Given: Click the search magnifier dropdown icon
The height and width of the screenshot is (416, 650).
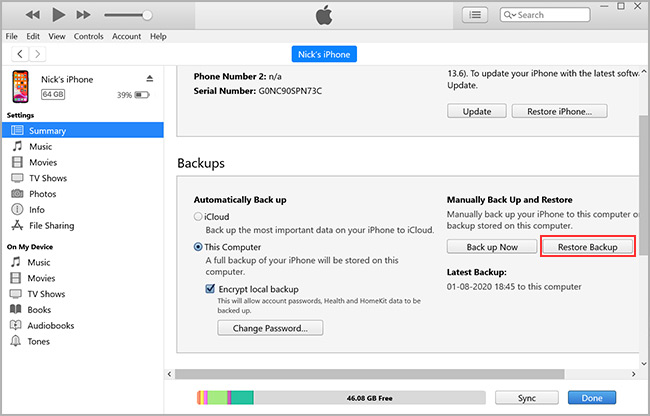Looking at the screenshot, I should coord(510,15).
